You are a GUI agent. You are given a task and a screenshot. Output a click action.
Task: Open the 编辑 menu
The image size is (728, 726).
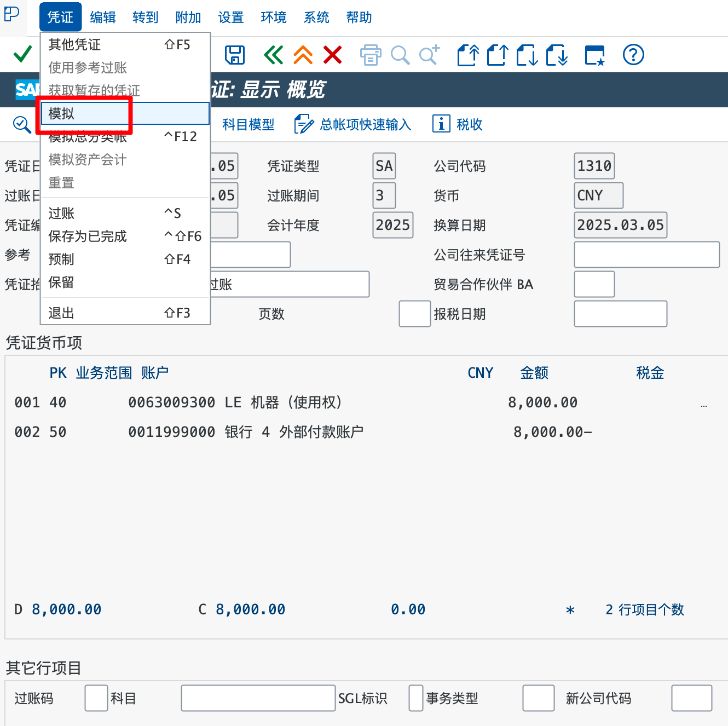pyautogui.click(x=103, y=18)
